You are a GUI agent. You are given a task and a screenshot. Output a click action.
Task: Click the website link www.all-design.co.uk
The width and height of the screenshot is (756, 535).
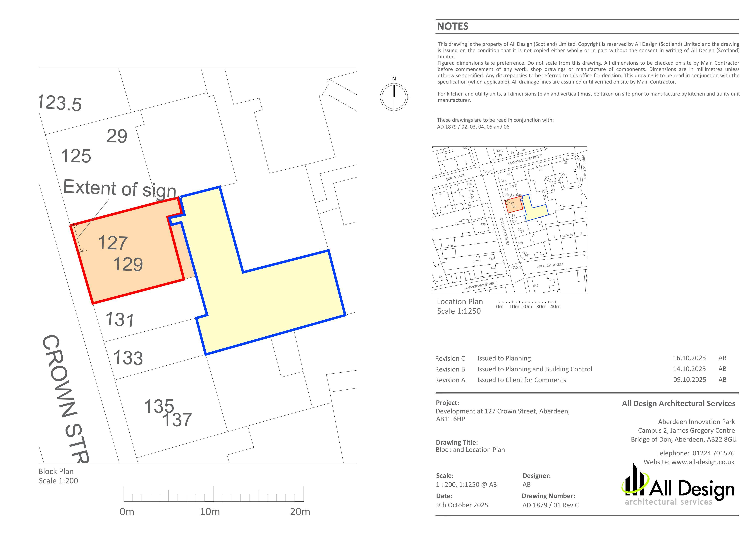pyautogui.click(x=703, y=462)
